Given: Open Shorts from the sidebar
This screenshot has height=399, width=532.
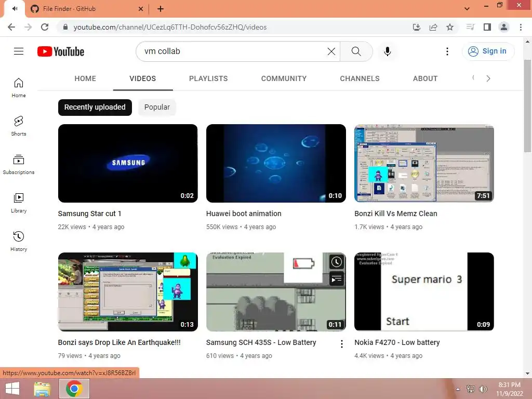Looking at the screenshot, I should tap(19, 126).
